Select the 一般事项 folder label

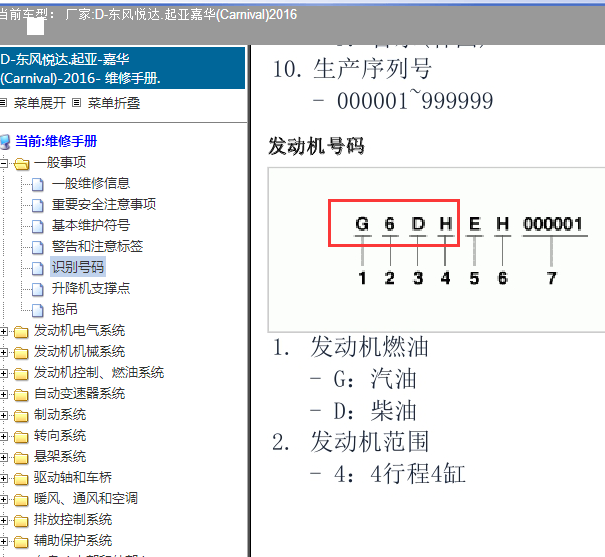60,162
